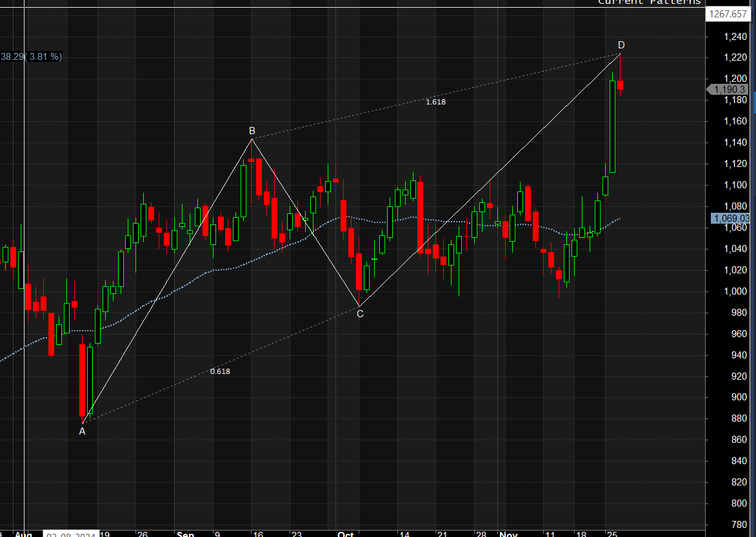Select point D of the harmonic pattern
Screen dimensions: 756x537
tap(621, 45)
